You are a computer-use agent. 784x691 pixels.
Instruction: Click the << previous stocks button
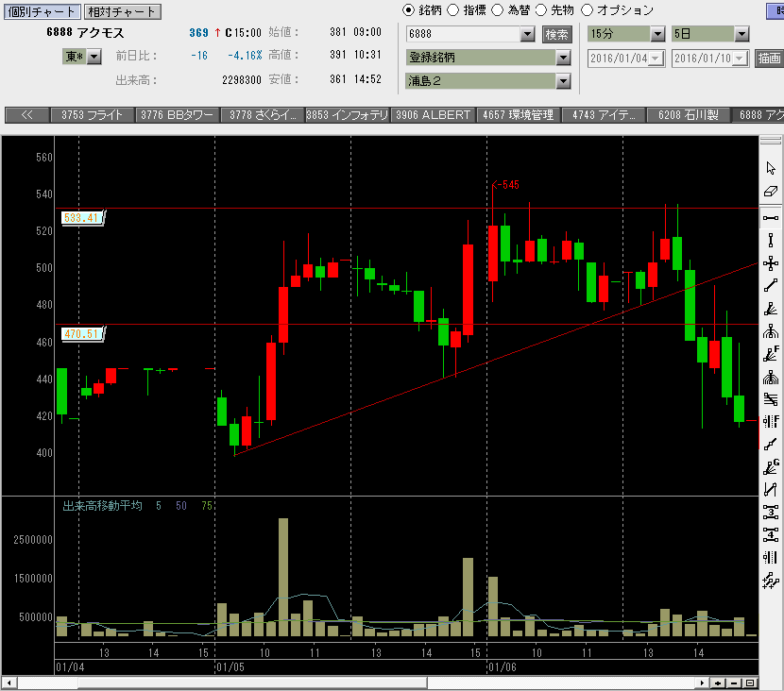[27, 115]
